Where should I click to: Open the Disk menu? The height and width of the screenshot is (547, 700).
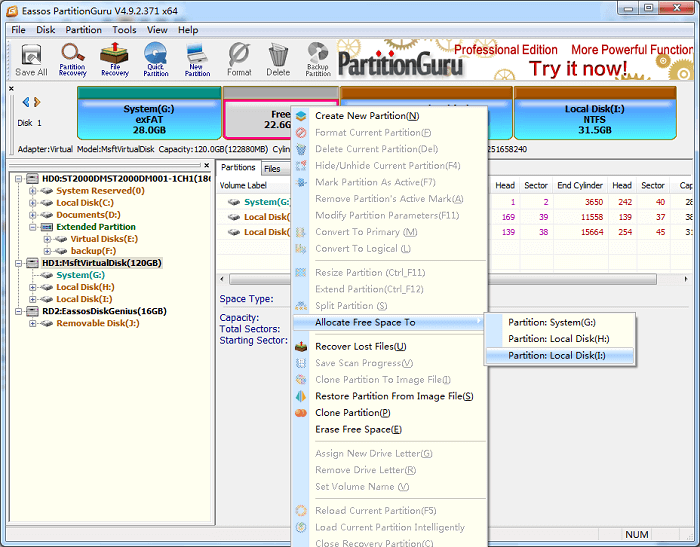point(46,30)
